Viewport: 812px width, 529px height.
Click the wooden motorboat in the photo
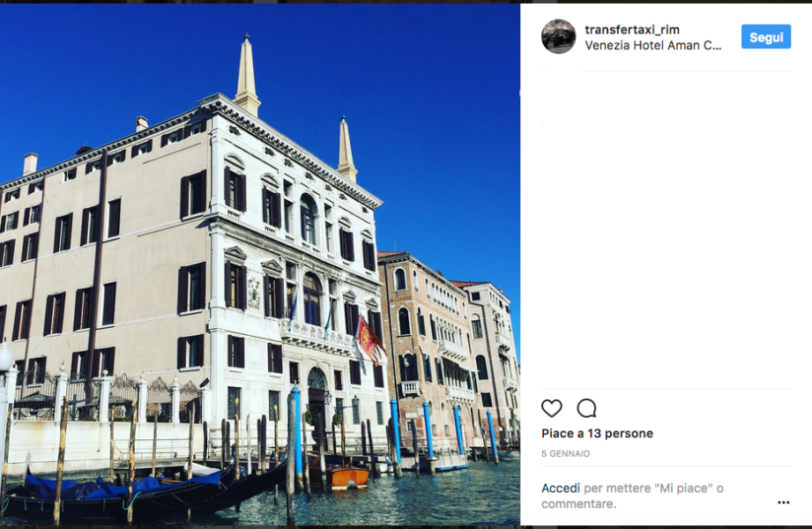click(x=339, y=473)
